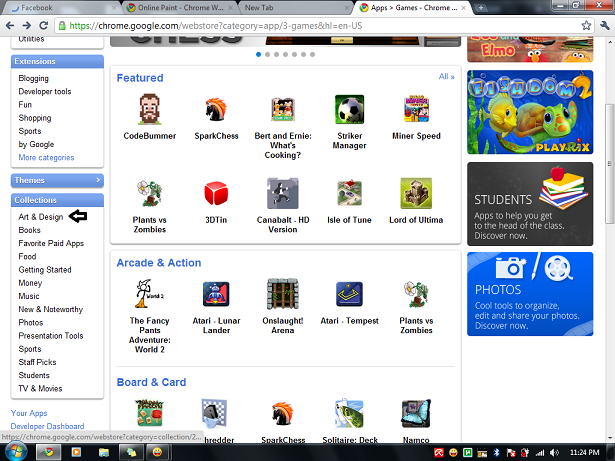Click the All » link in Featured
The height and width of the screenshot is (461, 615).
446,77
